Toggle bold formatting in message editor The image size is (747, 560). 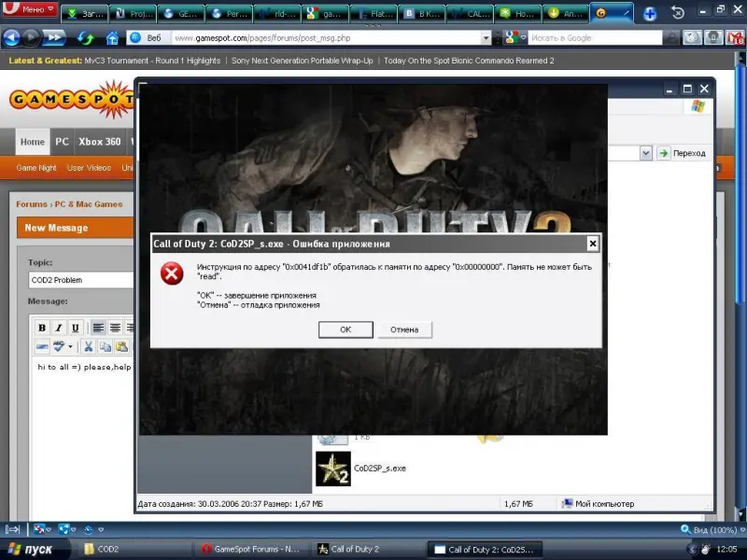coord(42,328)
